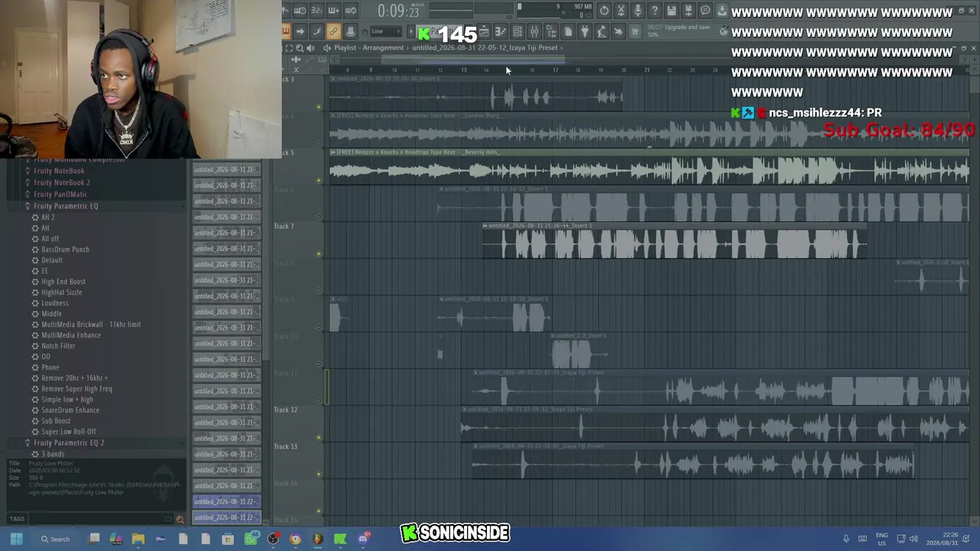Save the project with the floppy disk icon

[x=671, y=11]
